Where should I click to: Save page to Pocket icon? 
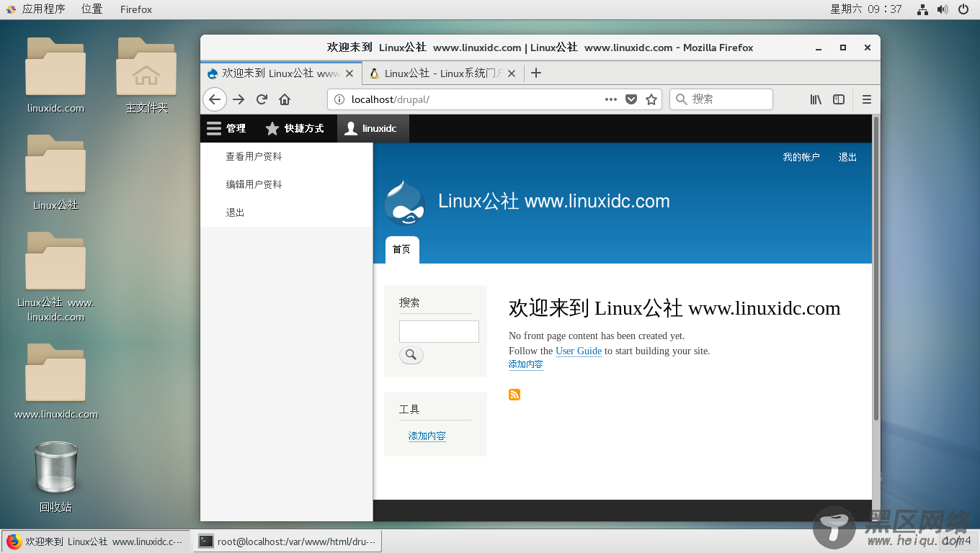(631, 99)
